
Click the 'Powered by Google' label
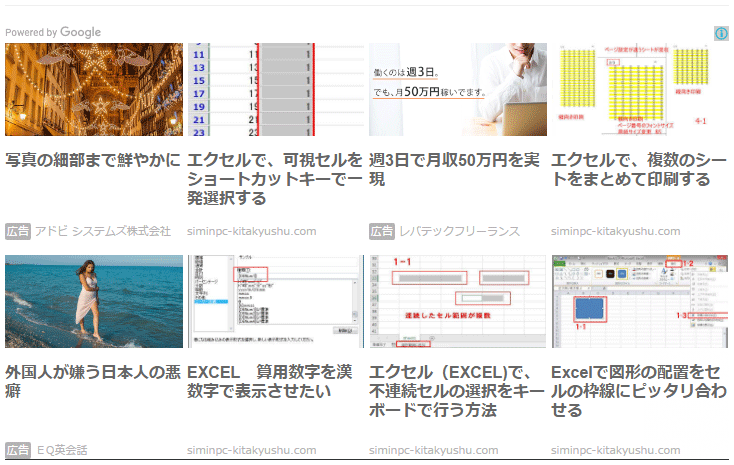[x=53, y=32]
